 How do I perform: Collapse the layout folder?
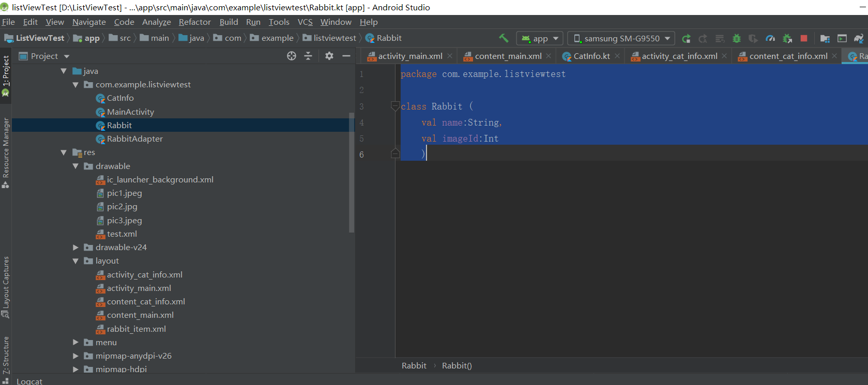tap(75, 261)
